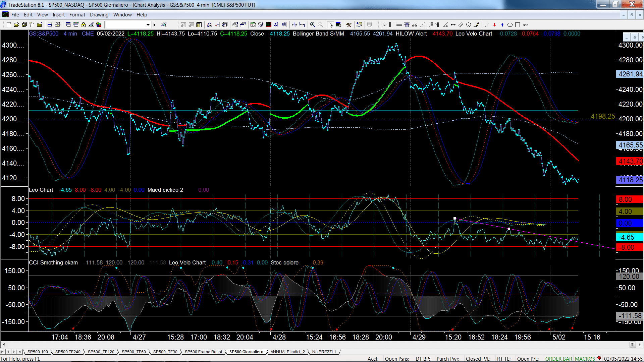Select the red down arrow drawing tool
This screenshot has width=644, height=362.
[x=494, y=25]
